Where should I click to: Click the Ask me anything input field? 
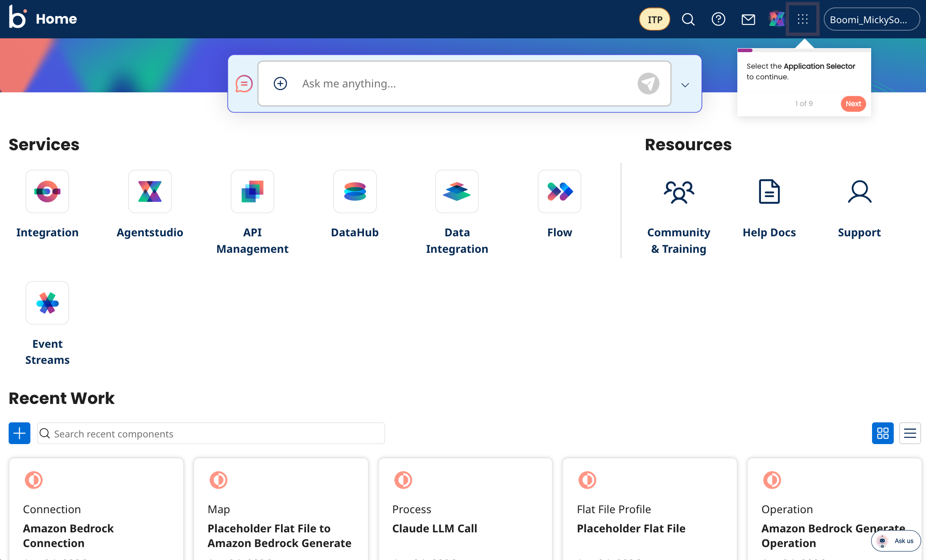click(464, 83)
